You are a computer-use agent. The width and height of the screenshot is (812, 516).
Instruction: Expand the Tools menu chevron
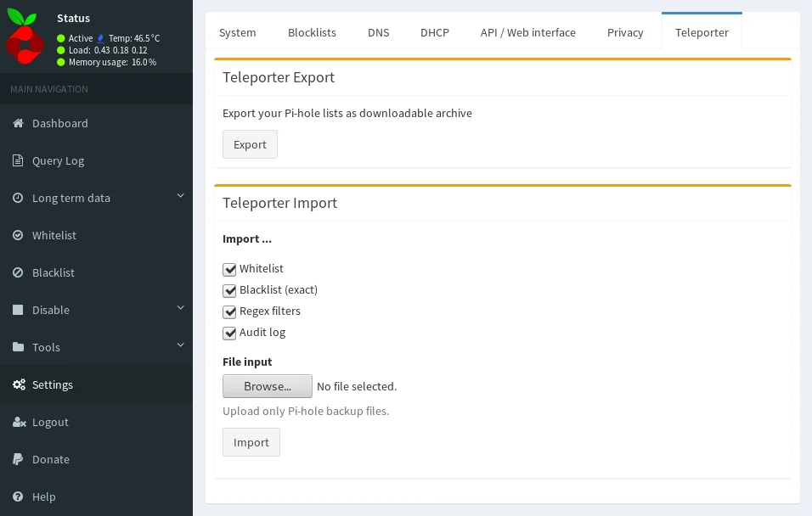(180, 345)
